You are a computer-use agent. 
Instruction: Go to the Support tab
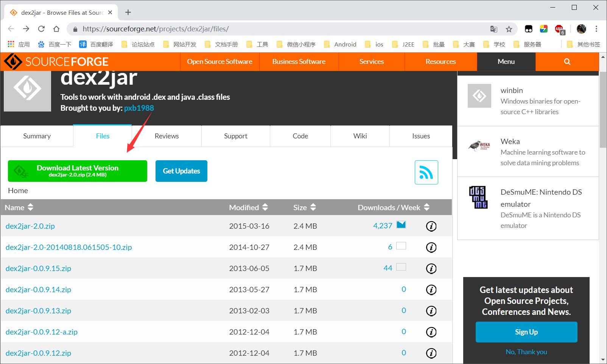point(236,136)
